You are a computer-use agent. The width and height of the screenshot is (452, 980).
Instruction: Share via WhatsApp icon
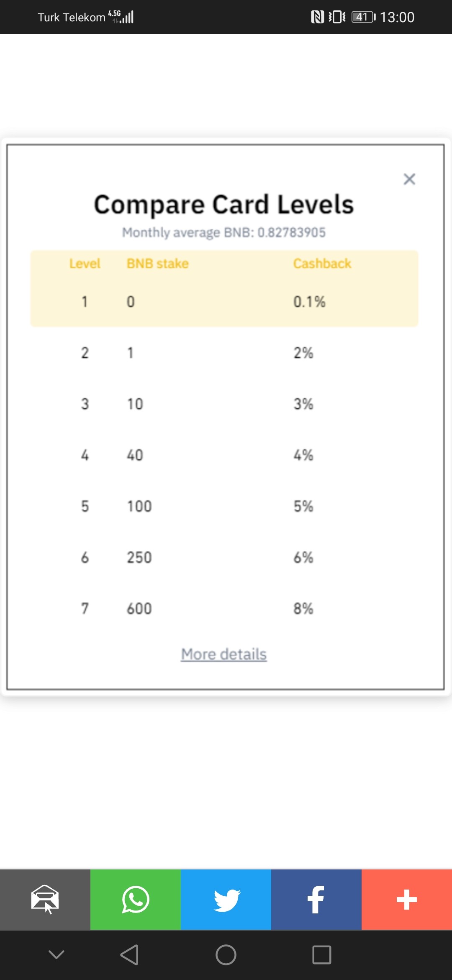pos(136,900)
